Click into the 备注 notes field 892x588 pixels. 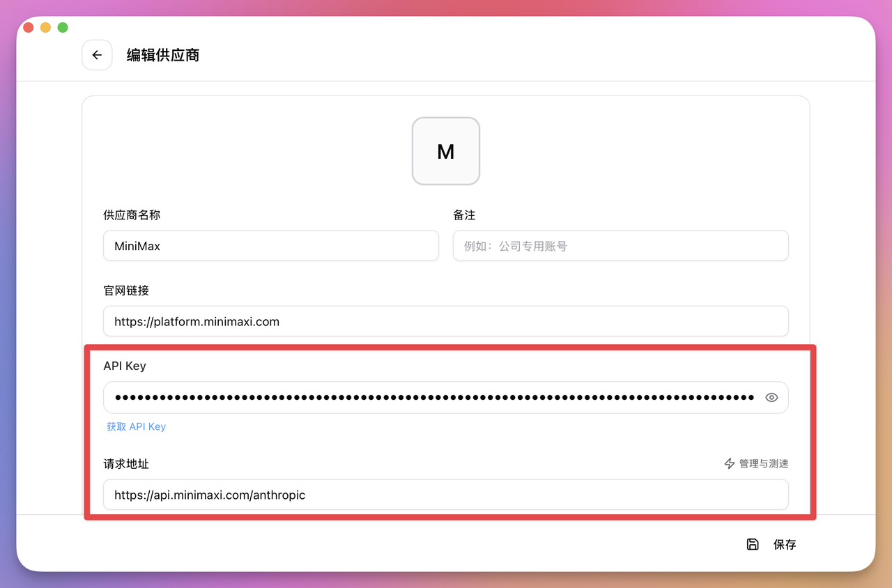620,246
